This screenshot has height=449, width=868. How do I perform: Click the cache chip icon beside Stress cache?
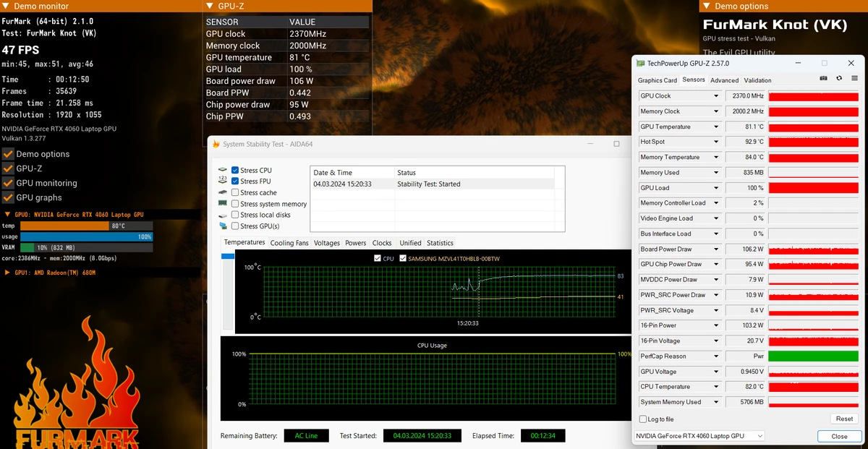[x=223, y=192]
